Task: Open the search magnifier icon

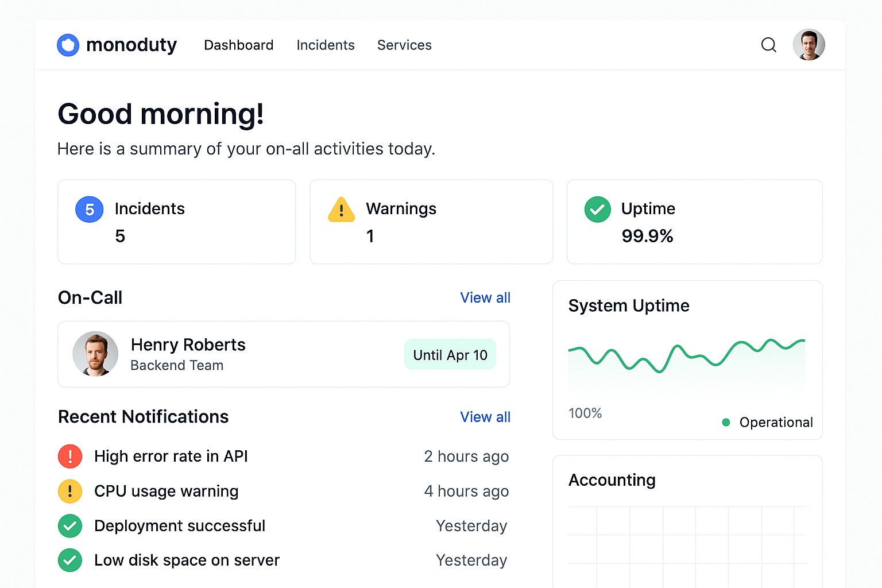Action: tap(769, 45)
